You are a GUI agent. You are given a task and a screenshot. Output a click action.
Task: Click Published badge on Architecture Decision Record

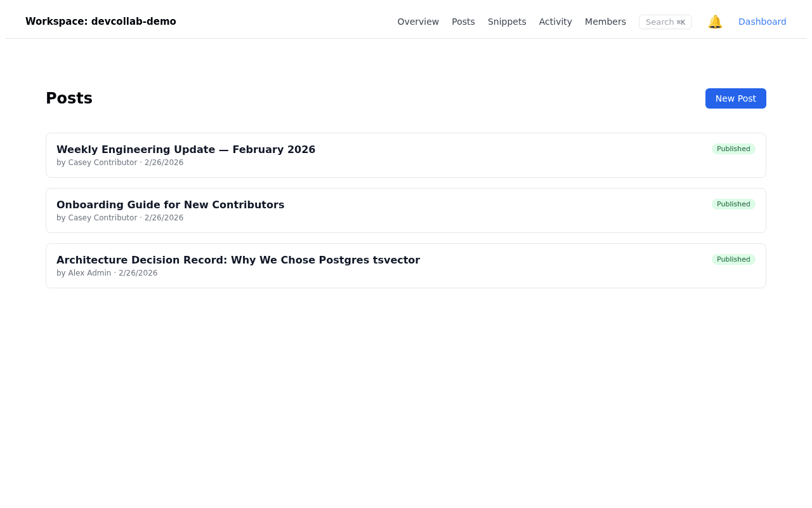point(733,259)
